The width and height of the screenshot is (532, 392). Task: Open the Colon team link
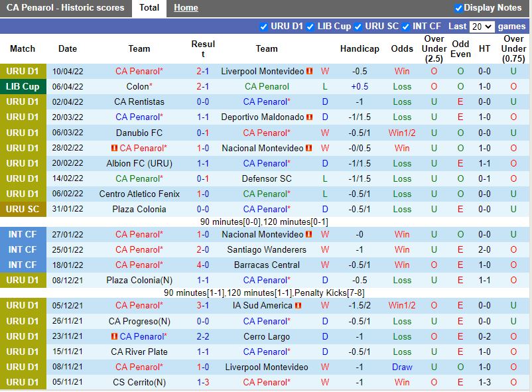(139, 86)
